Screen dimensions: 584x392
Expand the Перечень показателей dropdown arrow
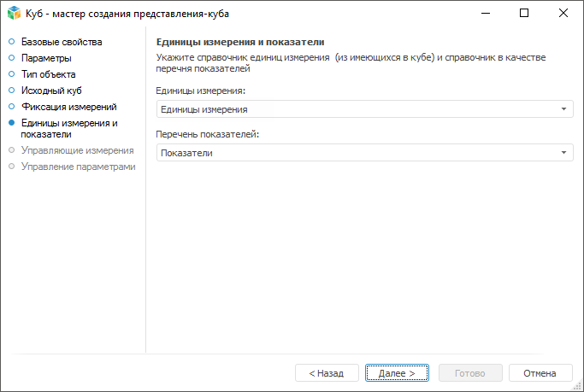564,153
